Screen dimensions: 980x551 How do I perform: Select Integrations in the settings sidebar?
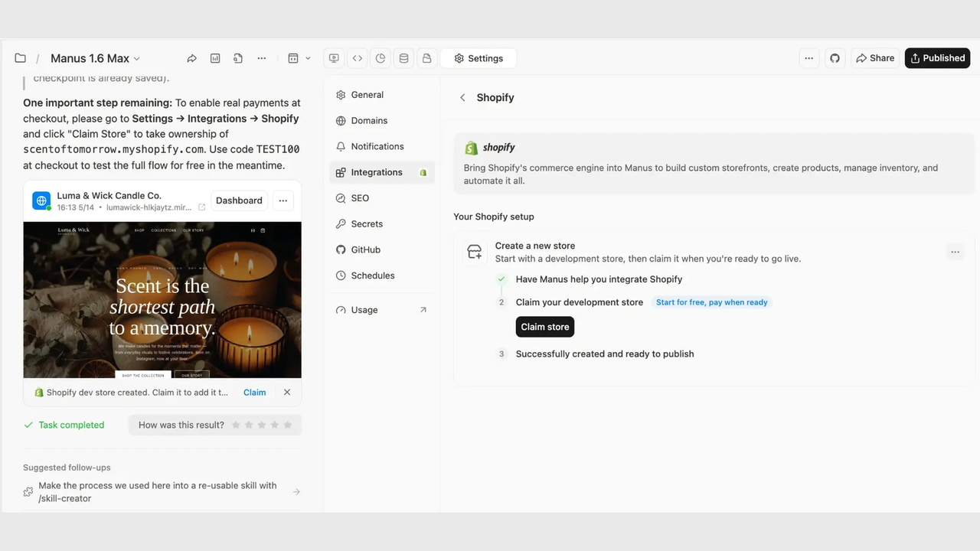(382, 172)
